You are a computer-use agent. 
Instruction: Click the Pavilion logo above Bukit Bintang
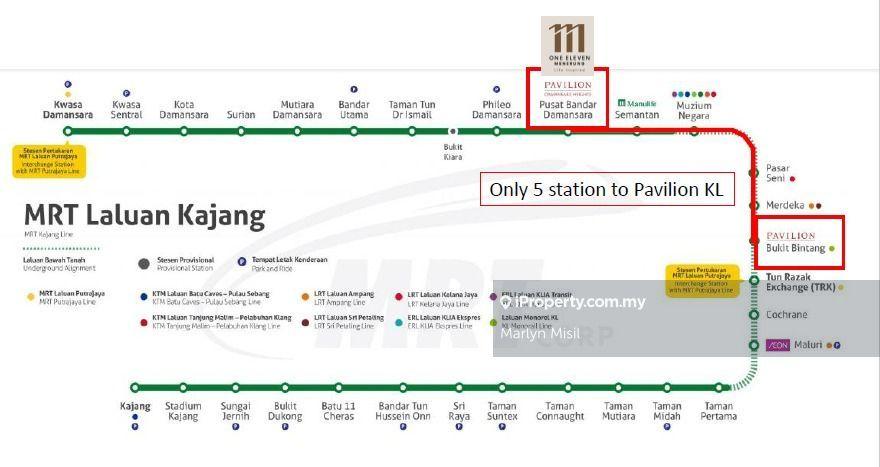point(791,236)
